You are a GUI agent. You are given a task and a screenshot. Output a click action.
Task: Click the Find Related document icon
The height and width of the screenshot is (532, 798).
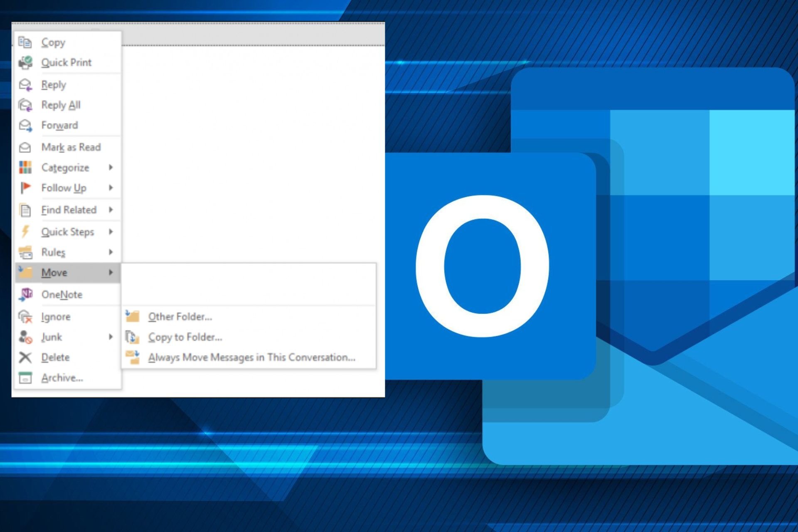25,210
